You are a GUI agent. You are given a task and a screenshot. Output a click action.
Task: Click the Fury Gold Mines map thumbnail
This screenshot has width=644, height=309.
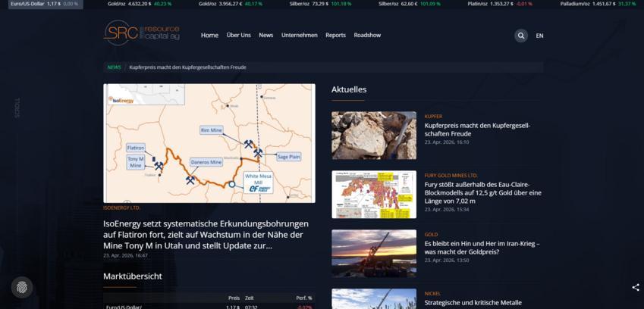pos(374,194)
